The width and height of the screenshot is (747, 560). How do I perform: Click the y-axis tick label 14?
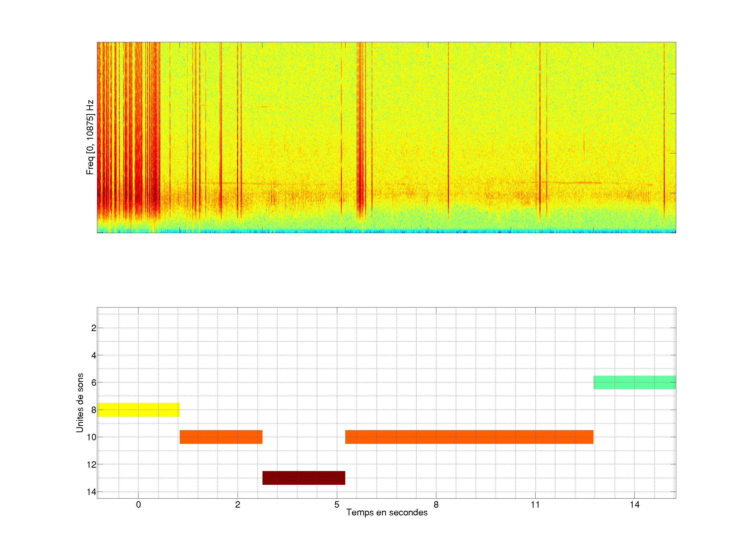tap(92, 492)
